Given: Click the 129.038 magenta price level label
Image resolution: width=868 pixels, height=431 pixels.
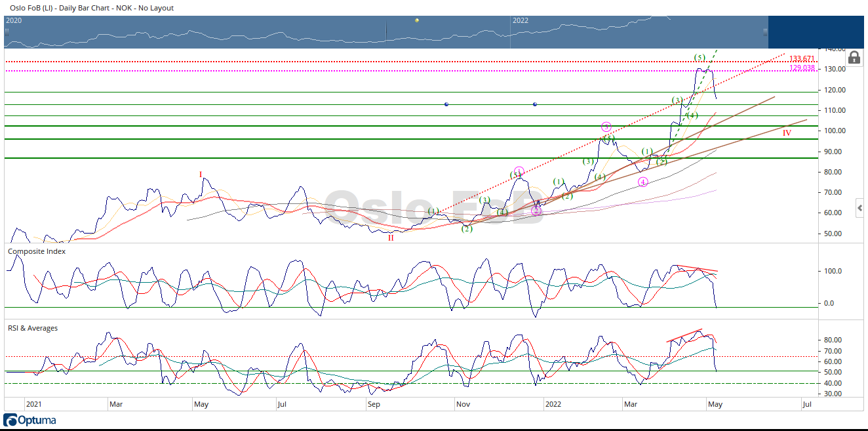Looking at the screenshot, I should [801, 68].
